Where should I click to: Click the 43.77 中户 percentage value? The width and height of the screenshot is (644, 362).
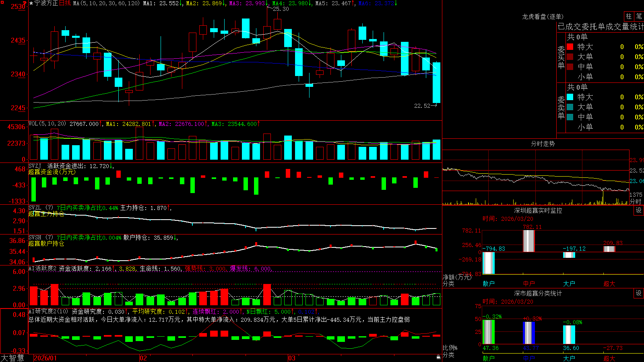(531, 348)
